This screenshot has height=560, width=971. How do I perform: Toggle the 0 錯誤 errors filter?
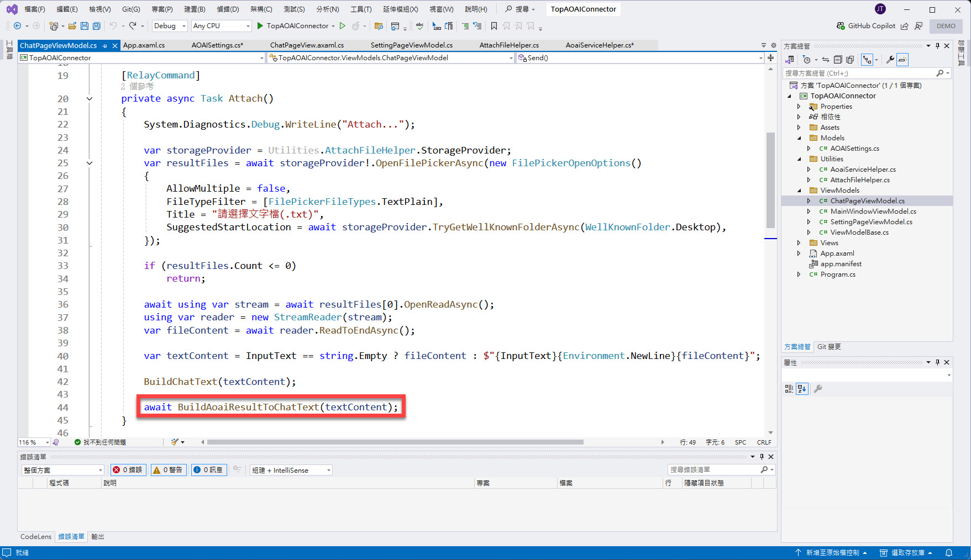coord(128,470)
